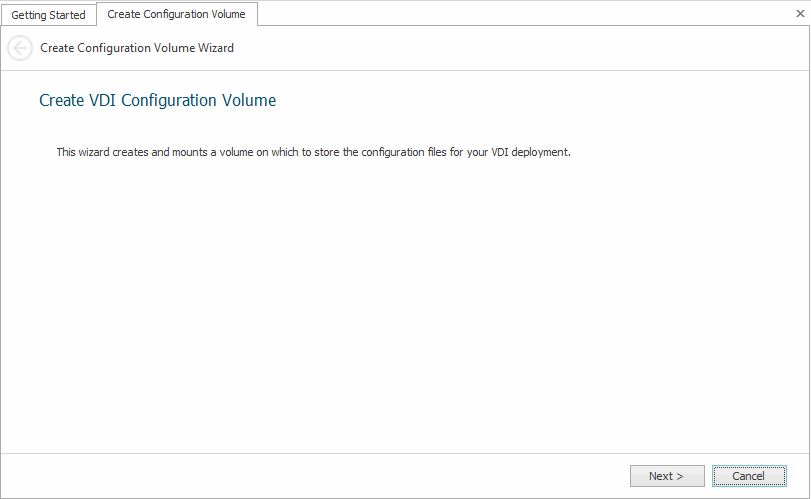Viewport: 811px width, 499px height.
Task: Click the 'Create VDI Configuration Volume' heading
Action: pos(157,100)
